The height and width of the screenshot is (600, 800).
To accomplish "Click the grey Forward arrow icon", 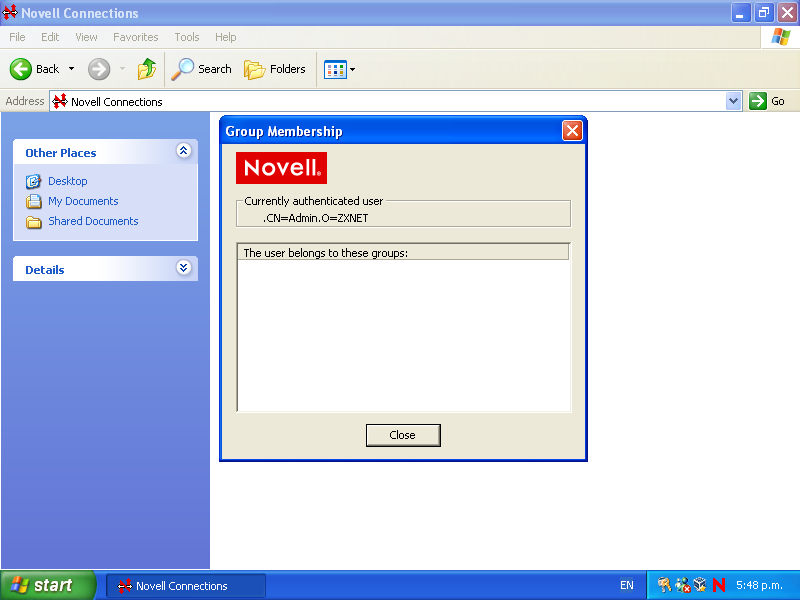I will click(x=99, y=69).
